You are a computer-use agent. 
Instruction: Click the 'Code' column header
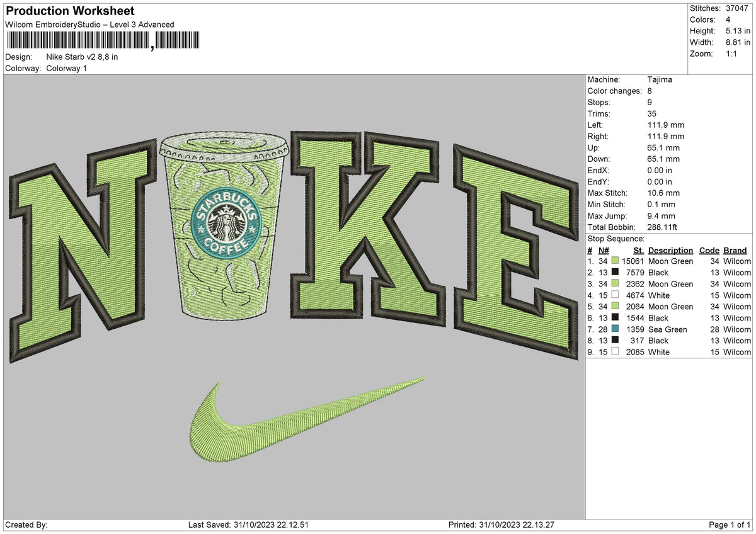pyautogui.click(x=709, y=250)
